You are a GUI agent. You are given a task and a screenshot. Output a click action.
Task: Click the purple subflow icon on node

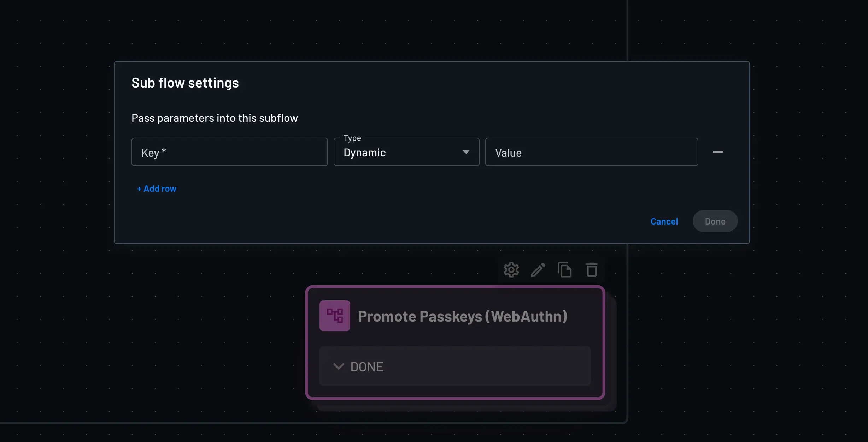click(x=335, y=316)
